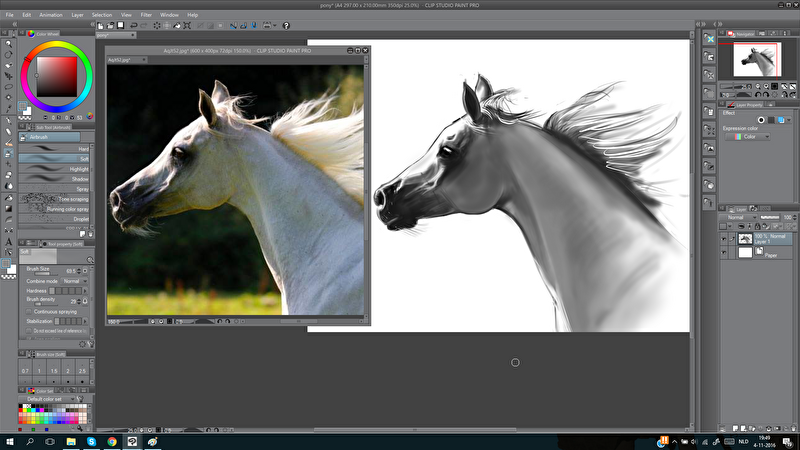The image size is (800, 450).
Task: Select the Gradient tool
Action: click(x=8, y=209)
